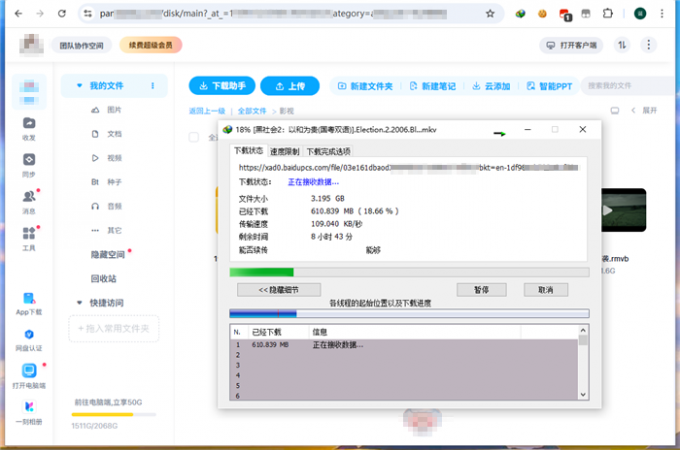Click the App下载 icon in the sidebar
This screenshot has height=450, width=680.
tap(29, 303)
